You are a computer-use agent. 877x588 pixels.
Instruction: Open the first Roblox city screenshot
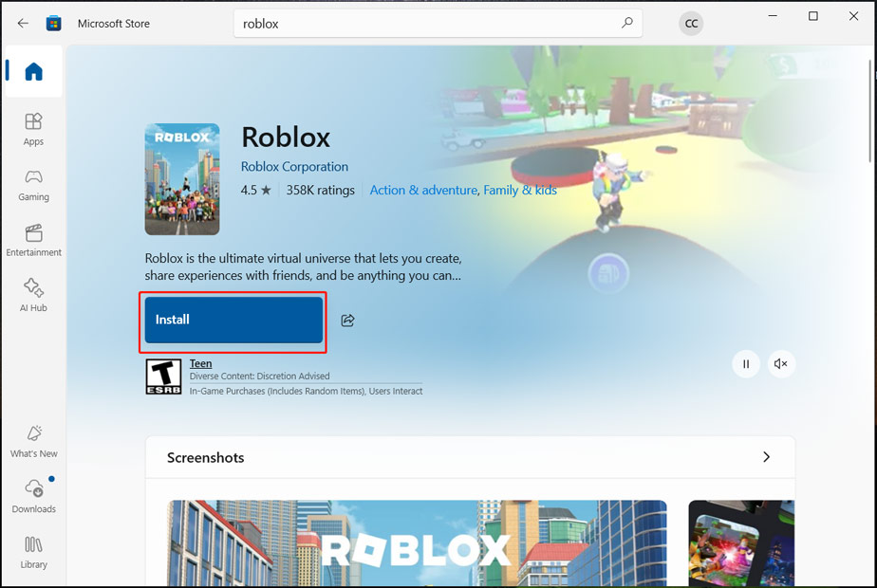tap(417, 542)
